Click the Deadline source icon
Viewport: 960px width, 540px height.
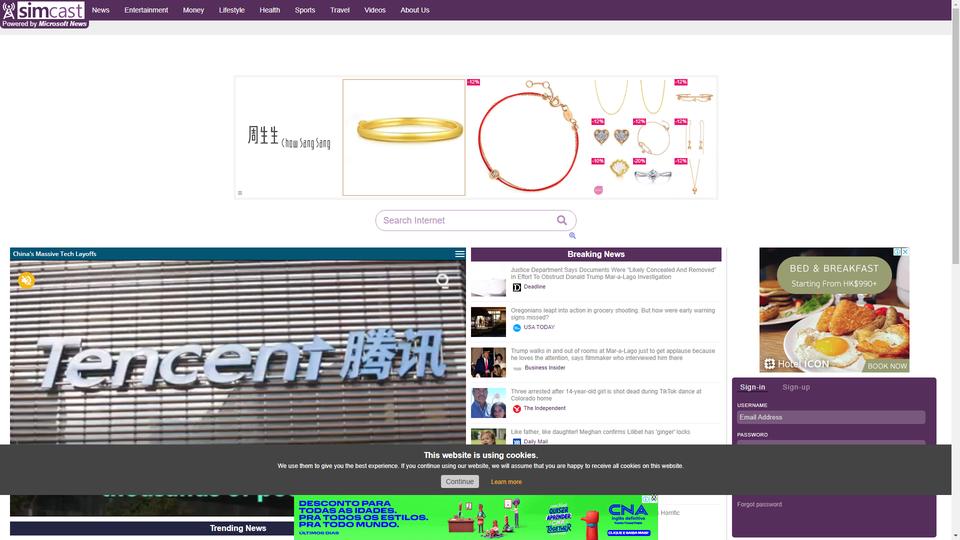click(517, 287)
